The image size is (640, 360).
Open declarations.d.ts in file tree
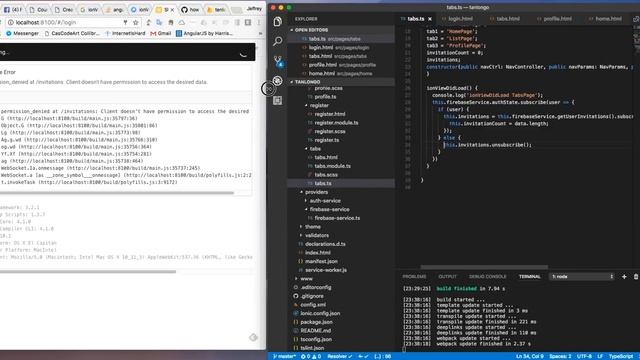[325, 244]
